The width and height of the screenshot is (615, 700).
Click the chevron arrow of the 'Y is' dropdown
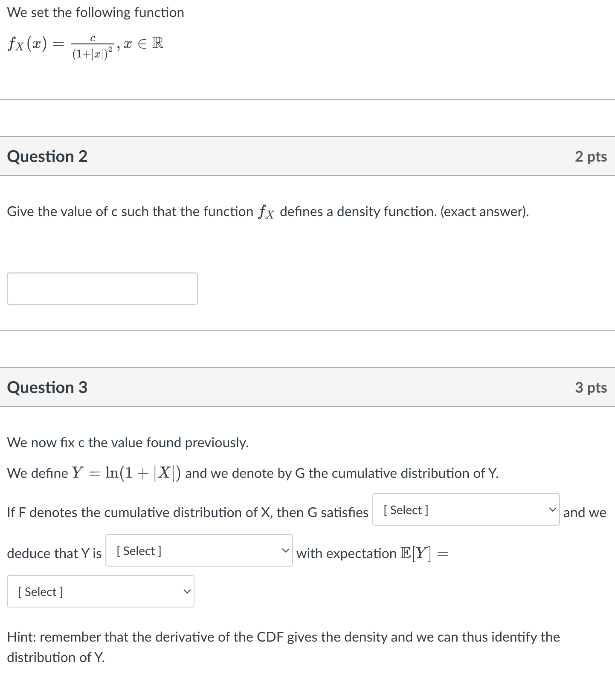285,550
